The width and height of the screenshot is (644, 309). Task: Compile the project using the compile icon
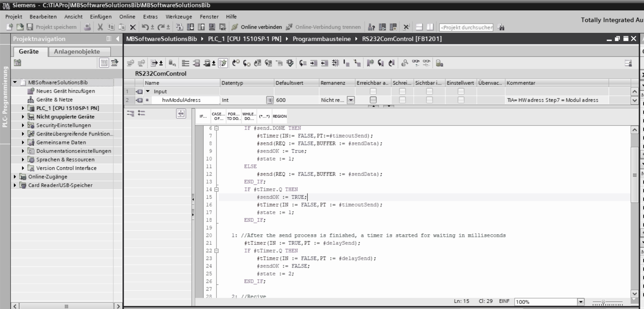click(179, 27)
